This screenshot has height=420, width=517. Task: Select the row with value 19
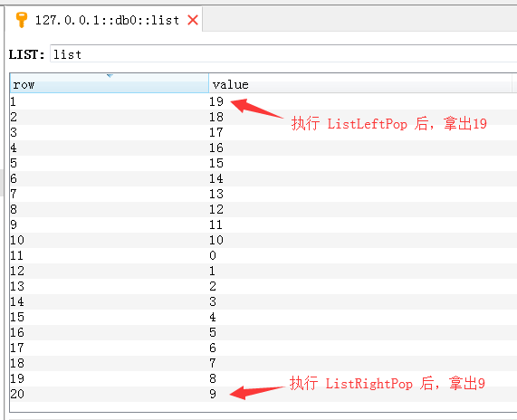[x=263, y=101]
